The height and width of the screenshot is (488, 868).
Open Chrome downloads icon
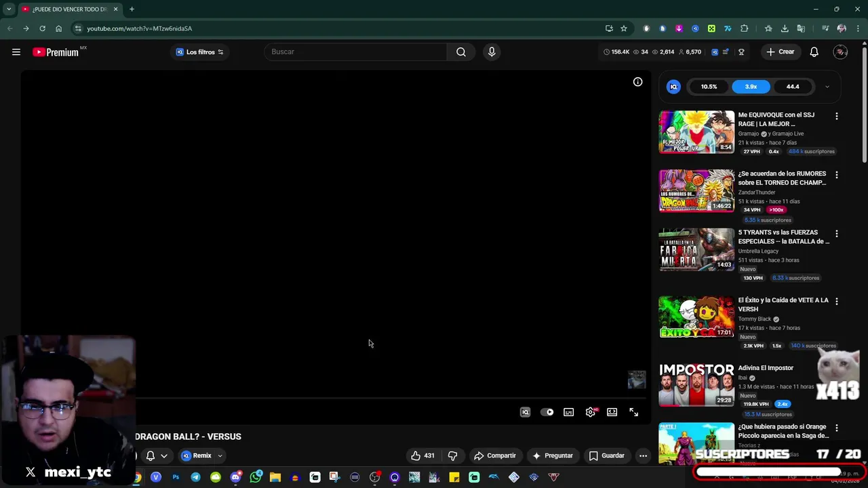coord(785,28)
